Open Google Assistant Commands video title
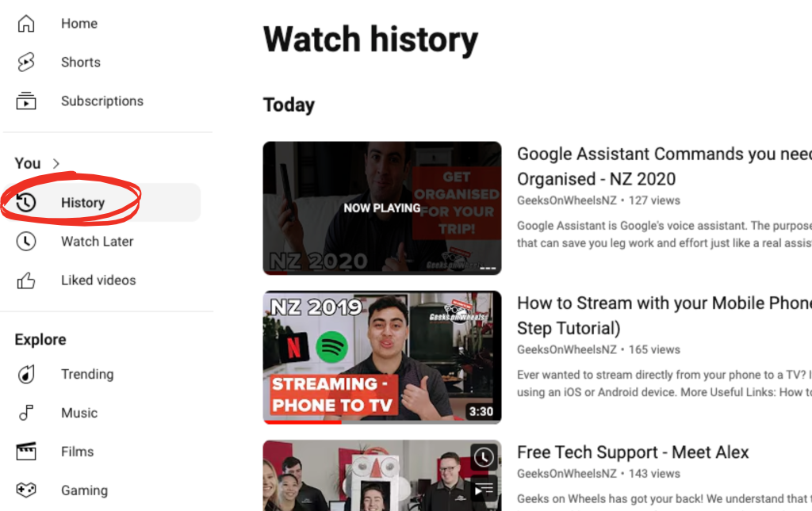Screen dimensions: 812x511 (x=665, y=166)
